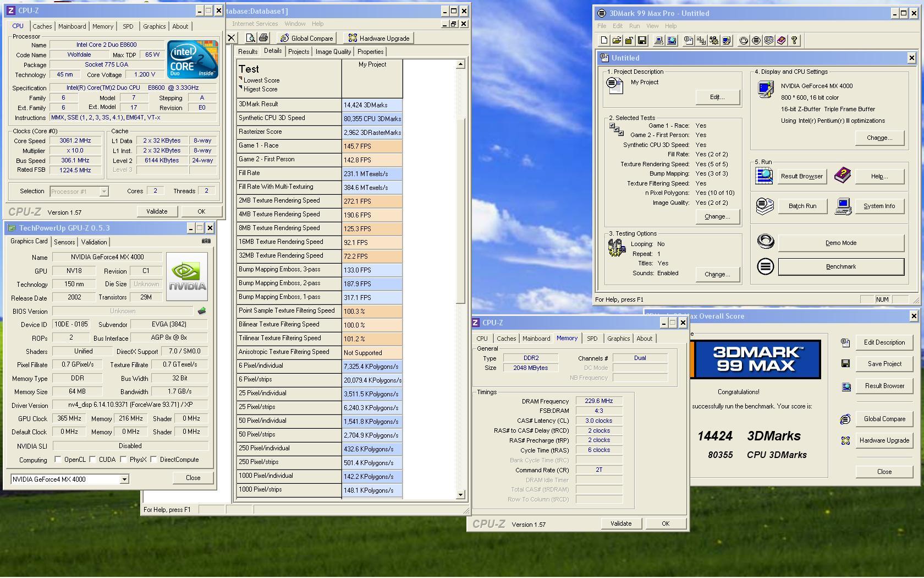Click purple Help book icon in 3DMark toolbar
The height and width of the screenshot is (578, 924).
click(x=781, y=40)
